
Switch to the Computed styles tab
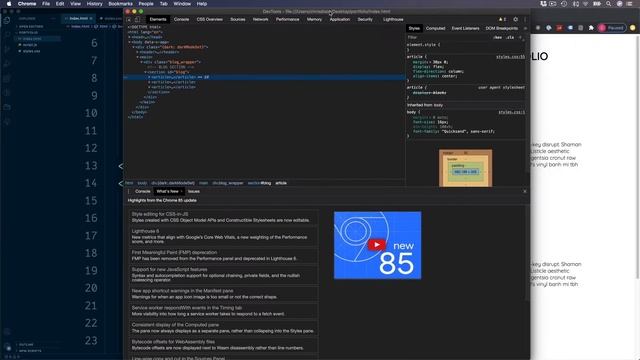(436, 29)
